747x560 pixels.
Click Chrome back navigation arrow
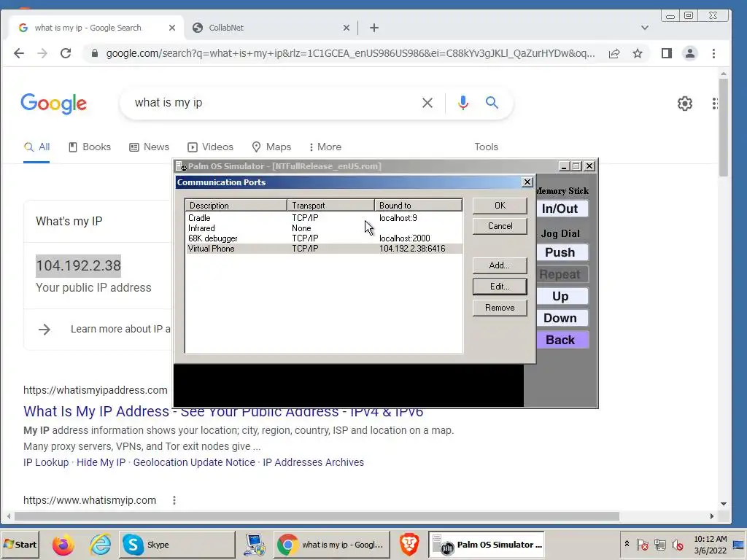click(x=18, y=53)
